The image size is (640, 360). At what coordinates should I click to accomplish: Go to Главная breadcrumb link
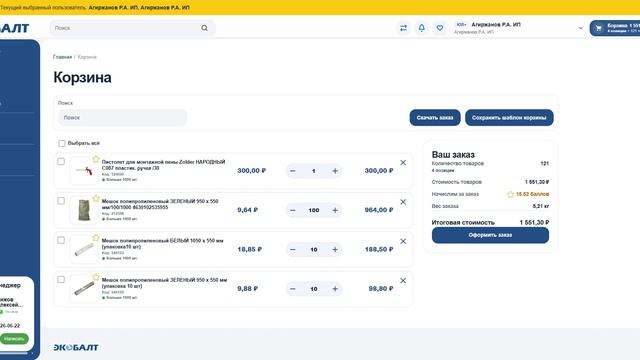pos(62,57)
